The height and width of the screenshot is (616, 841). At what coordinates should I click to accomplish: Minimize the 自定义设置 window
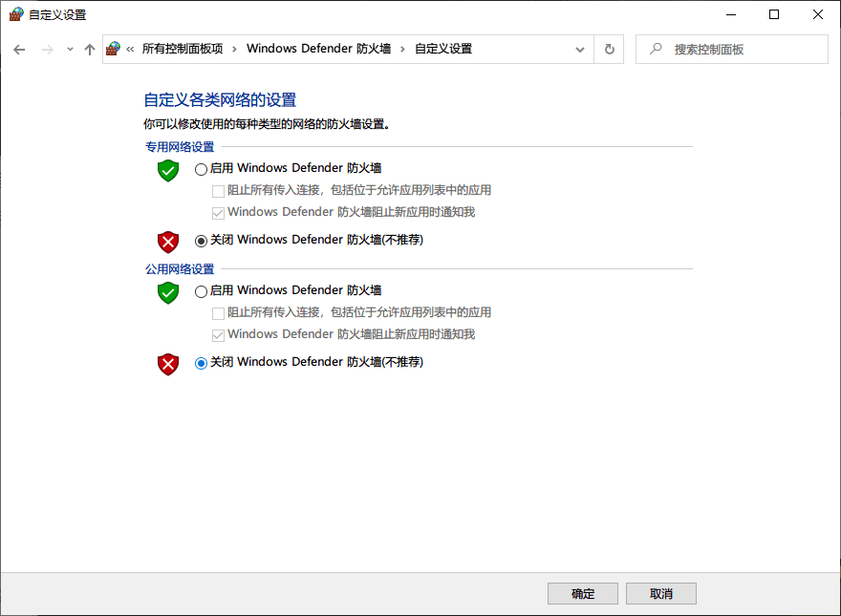[x=731, y=14]
